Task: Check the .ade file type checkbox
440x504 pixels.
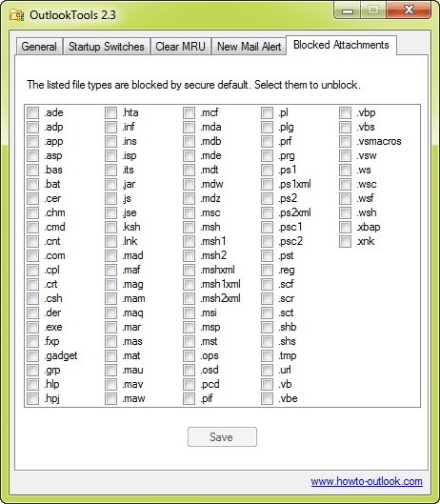Action: click(x=32, y=112)
